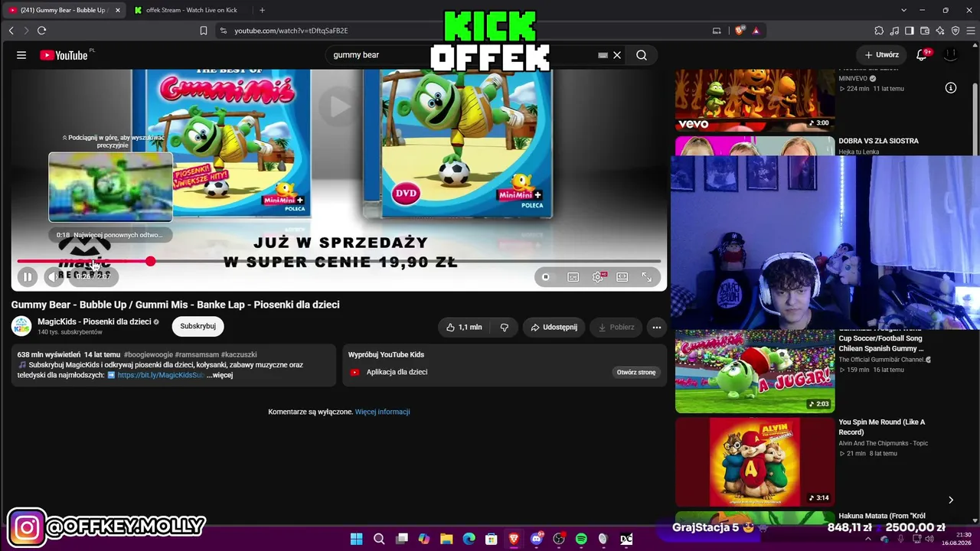Open the MINIVEVO video thumbnail
The width and height of the screenshot is (980, 551).
tap(755, 100)
